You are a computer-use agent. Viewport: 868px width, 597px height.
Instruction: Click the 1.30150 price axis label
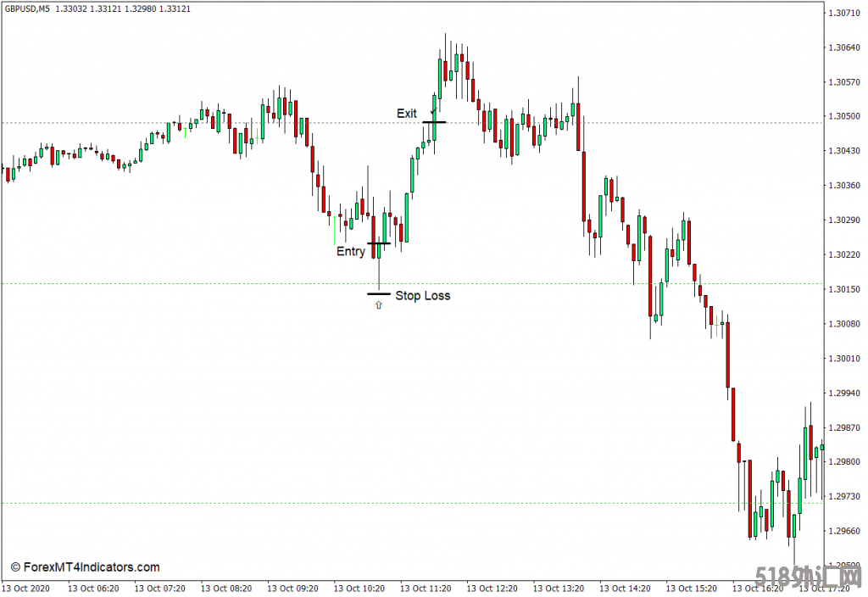[x=844, y=289]
